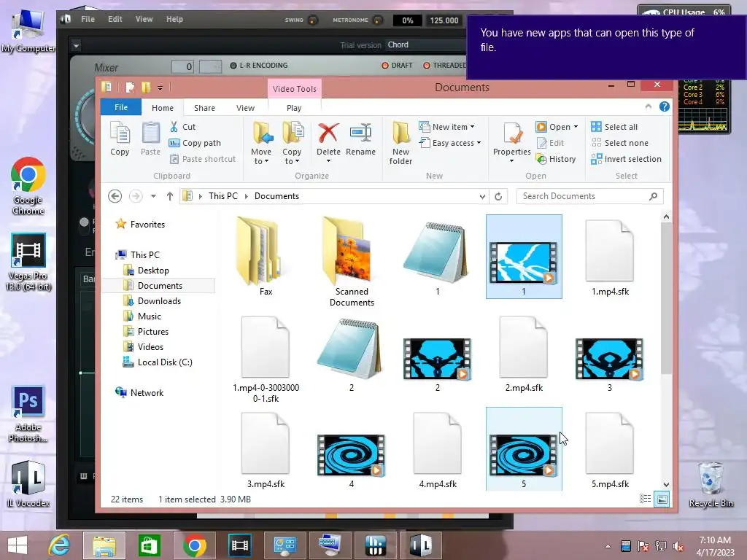
Task: Collapse the ribbon with chevron
Action: click(649, 106)
